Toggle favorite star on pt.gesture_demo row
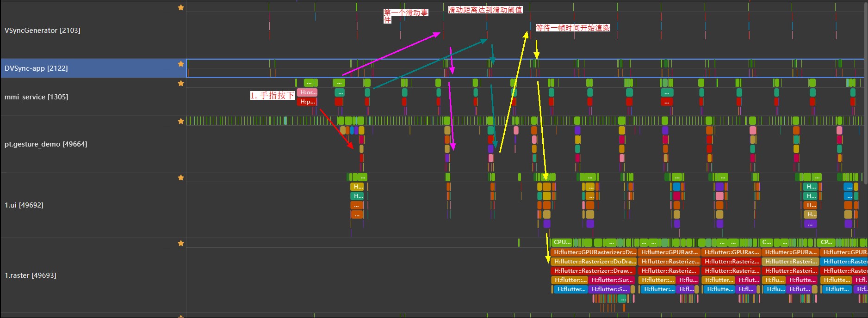This screenshot has height=318, width=868. pyautogui.click(x=181, y=121)
